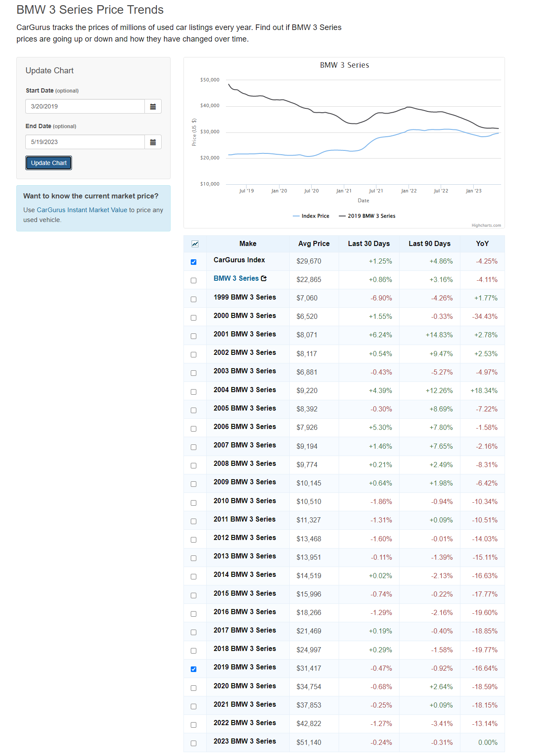Click the BMW 3 Series chart title
547x756 pixels.
click(345, 65)
